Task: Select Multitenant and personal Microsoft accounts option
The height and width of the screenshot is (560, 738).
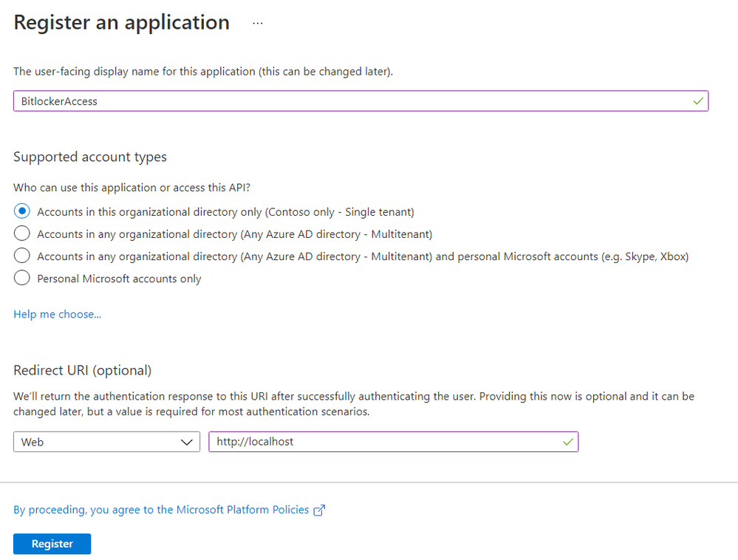Action: tap(22, 256)
